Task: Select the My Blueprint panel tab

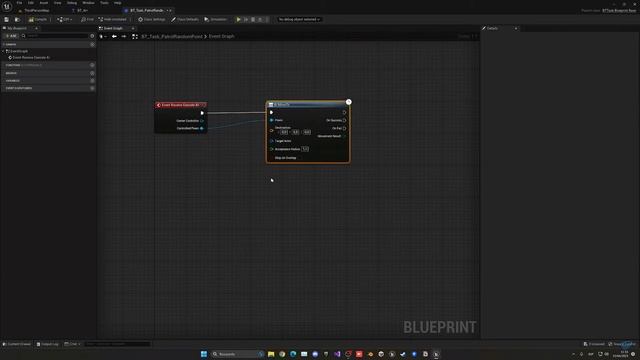Action: [17, 28]
